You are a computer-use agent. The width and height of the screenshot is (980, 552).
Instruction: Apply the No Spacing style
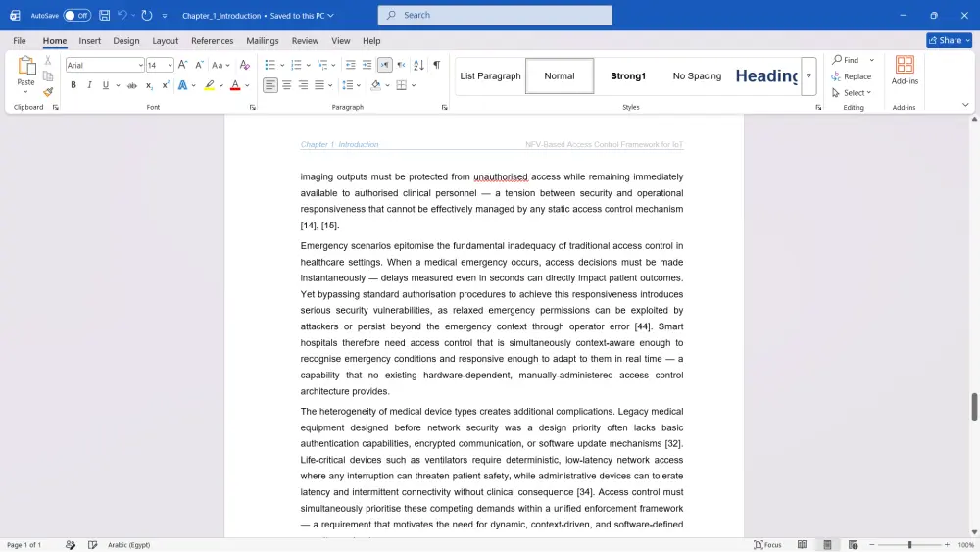[697, 75]
